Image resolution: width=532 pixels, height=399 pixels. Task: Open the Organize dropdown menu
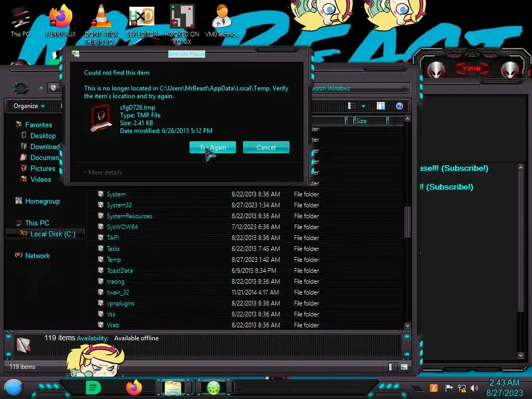point(29,106)
